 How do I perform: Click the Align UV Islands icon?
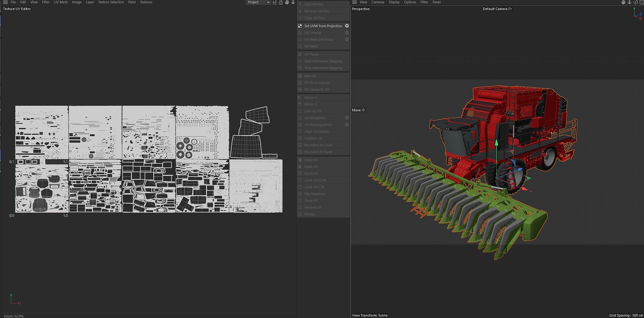300,131
